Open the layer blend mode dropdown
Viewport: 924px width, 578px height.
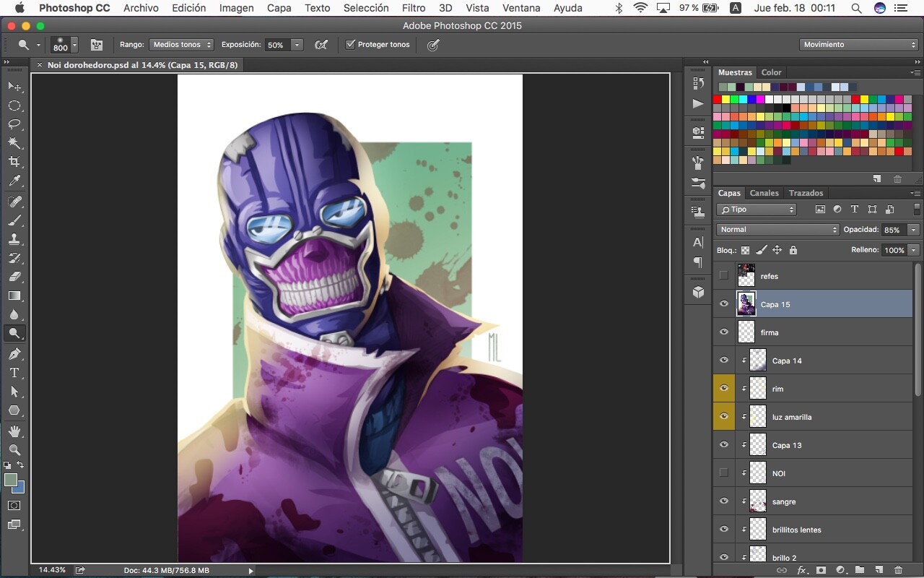point(777,230)
